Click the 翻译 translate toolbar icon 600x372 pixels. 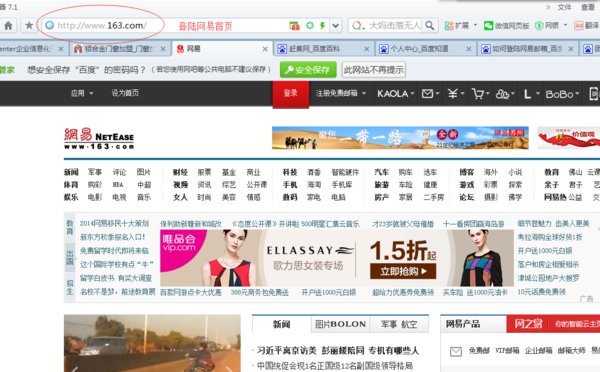coord(587,26)
